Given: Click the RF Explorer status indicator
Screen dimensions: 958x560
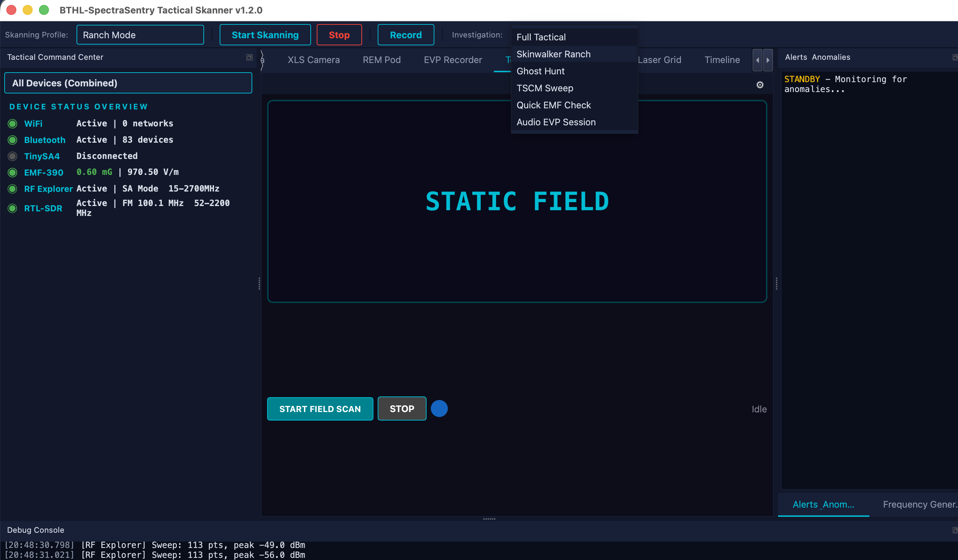Looking at the screenshot, I should 12,189.
